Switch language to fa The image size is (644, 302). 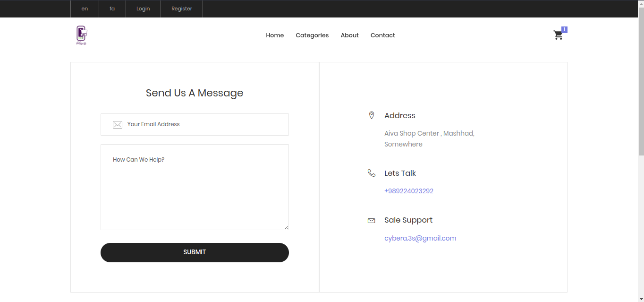pyautogui.click(x=112, y=9)
